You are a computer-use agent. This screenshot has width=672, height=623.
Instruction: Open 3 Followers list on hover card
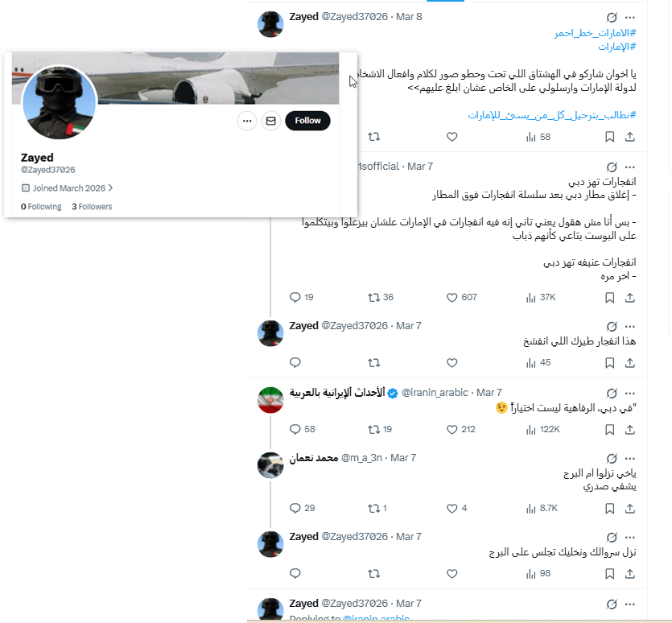click(x=92, y=207)
